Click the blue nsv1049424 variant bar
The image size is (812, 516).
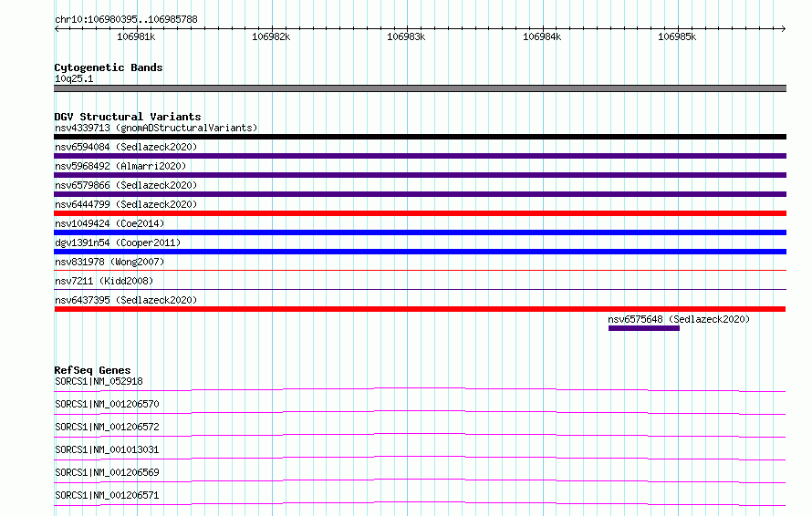point(420,232)
